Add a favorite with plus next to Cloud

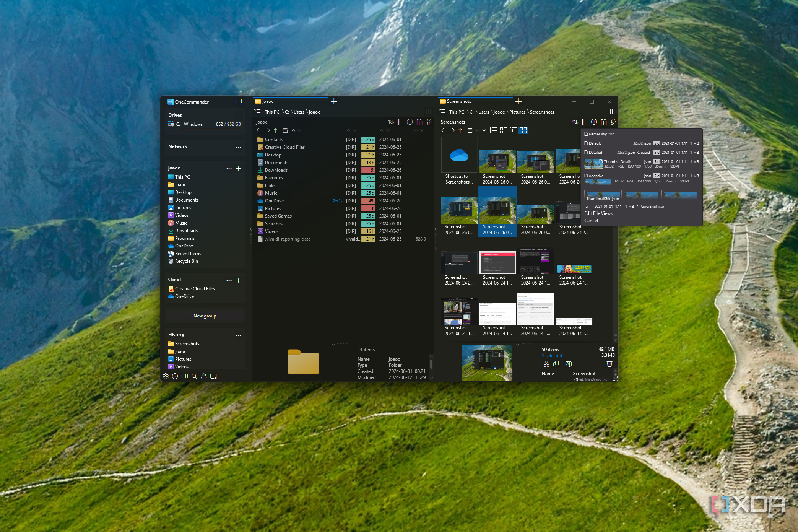[239, 280]
